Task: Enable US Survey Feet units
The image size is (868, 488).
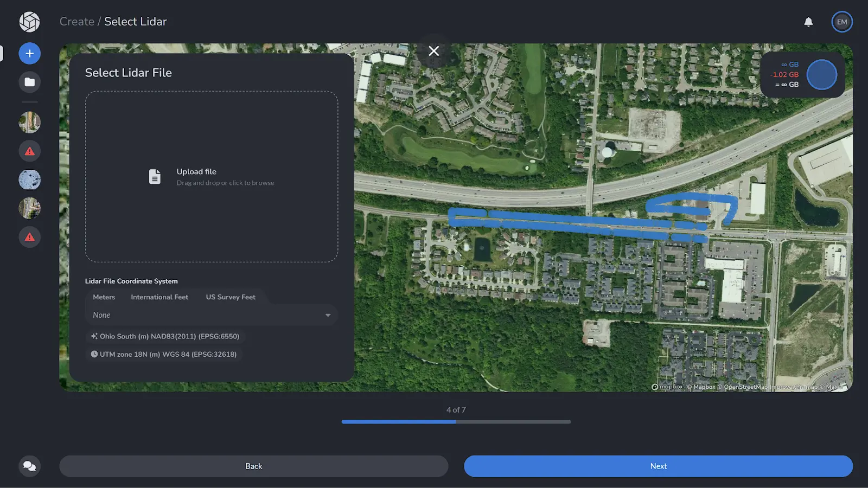Action: point(230,297)
